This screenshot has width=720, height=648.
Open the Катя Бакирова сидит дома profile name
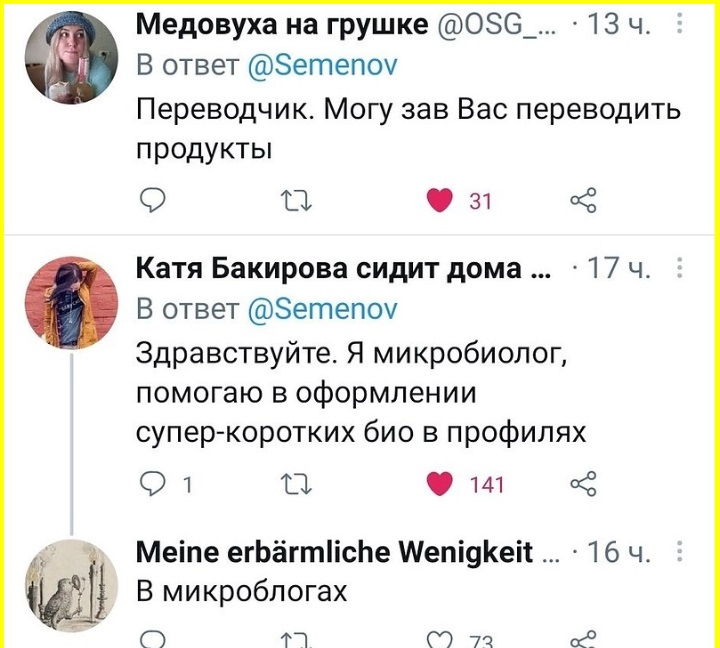point(343,268)
